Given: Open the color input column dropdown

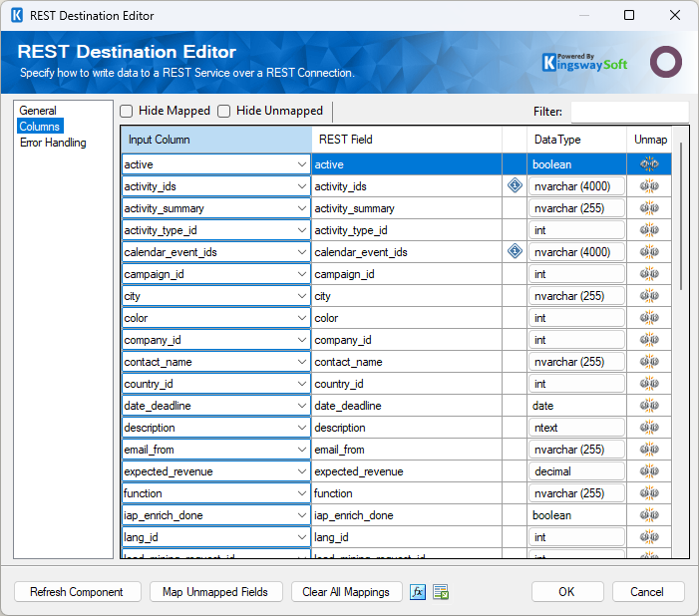Looking at the screenshot, I should click(302, 318).
